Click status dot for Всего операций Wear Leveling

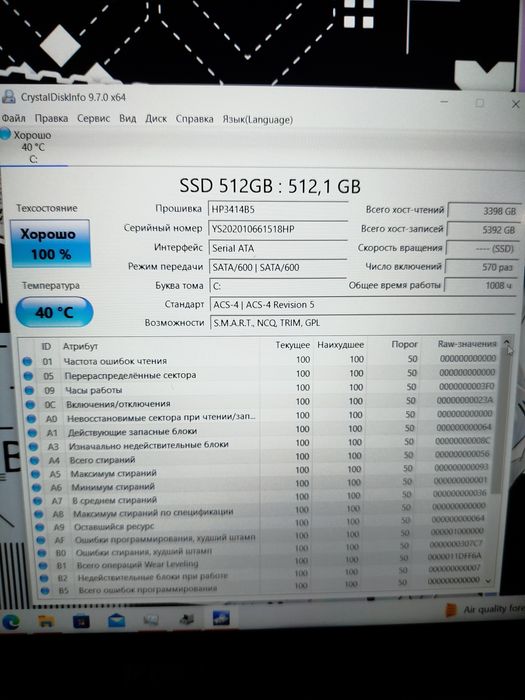point(43,566)
